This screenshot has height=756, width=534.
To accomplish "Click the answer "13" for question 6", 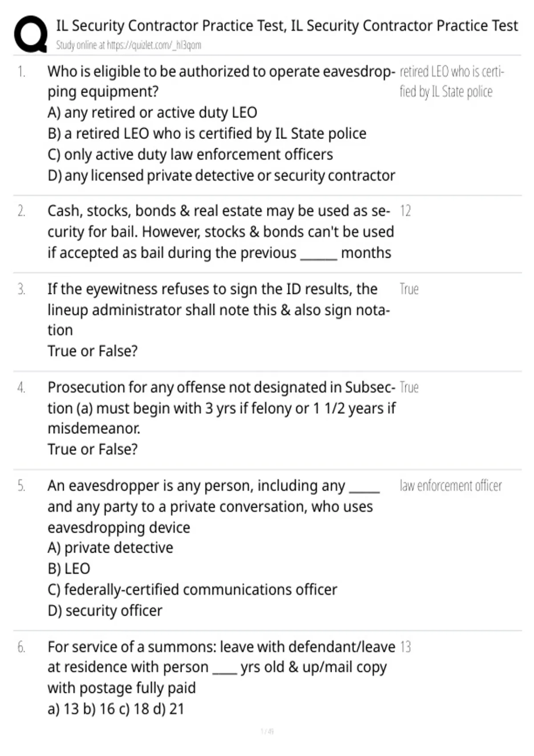I will [x=405, y=647].
